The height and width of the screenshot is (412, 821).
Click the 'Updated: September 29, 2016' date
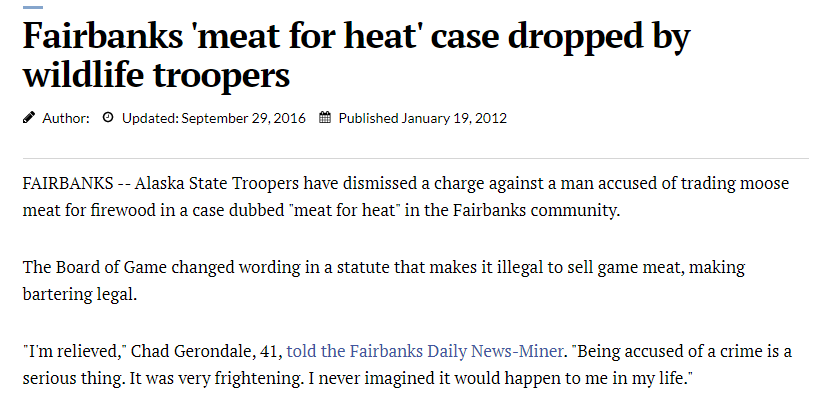pyautogui.click(x=214, y=118)
